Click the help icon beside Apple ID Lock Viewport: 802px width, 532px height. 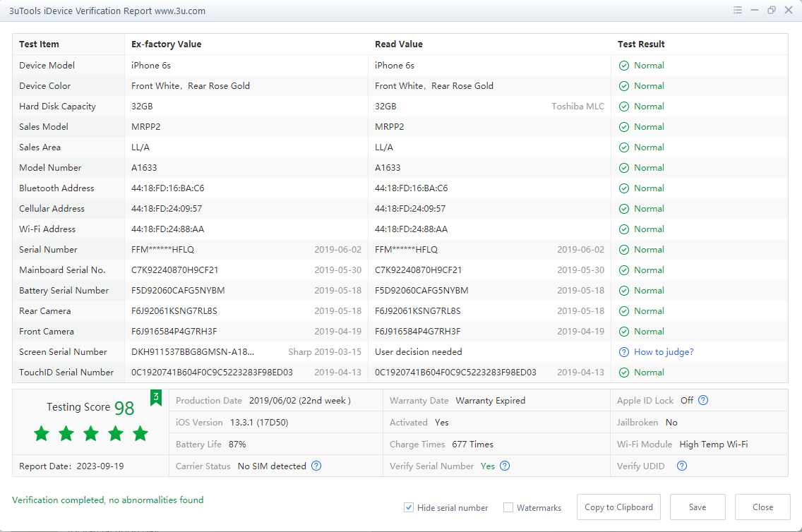coord(702,400)
